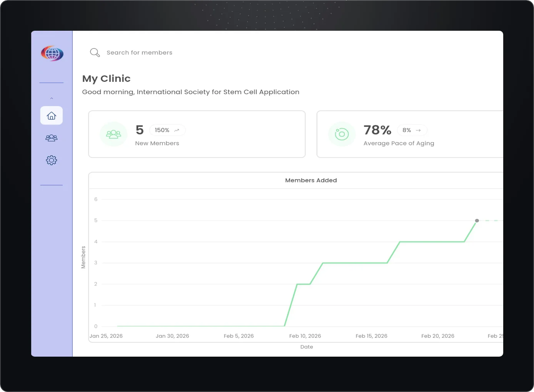Open the Settings gear icon
534x392 pixels.
[52, 160]
